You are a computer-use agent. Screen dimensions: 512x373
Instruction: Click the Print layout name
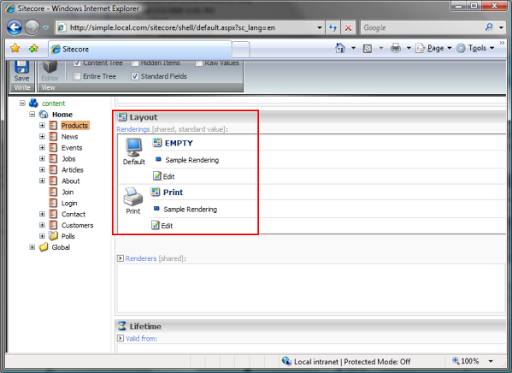coord(173,192)
